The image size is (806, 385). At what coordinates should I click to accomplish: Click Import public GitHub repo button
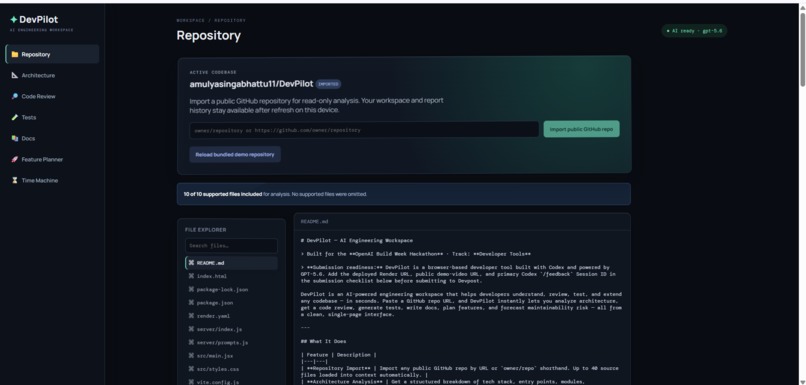pos(581,130)
